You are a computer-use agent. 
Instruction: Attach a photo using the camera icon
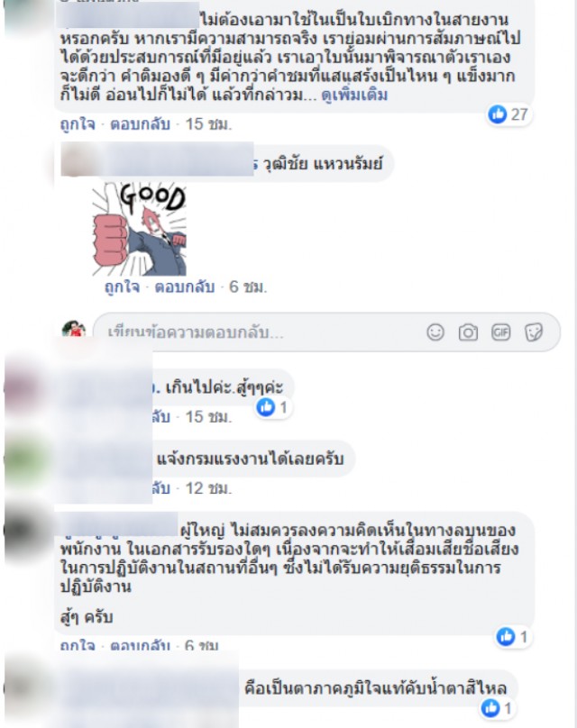pyautogui.click(x=468, y=332)
